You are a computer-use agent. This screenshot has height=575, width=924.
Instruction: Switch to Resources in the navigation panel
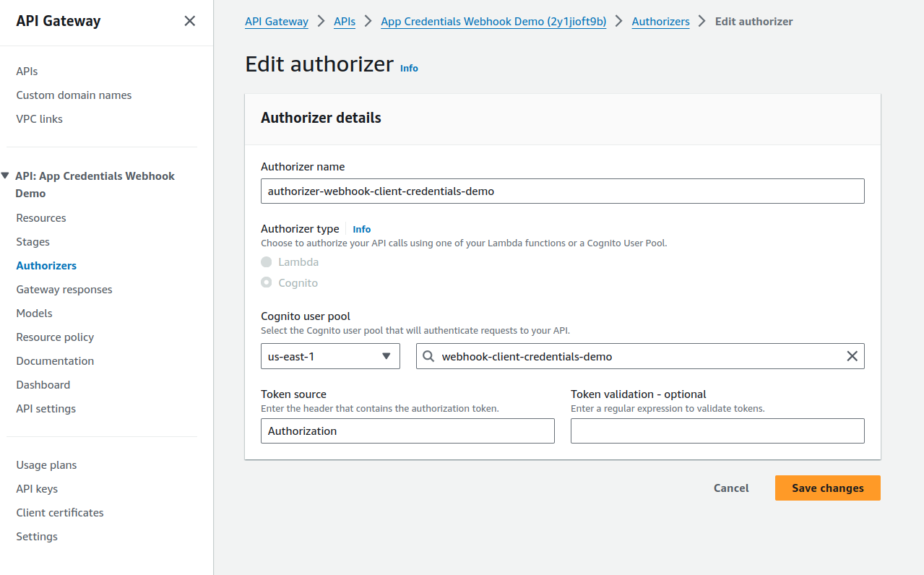tap(40, 217)
